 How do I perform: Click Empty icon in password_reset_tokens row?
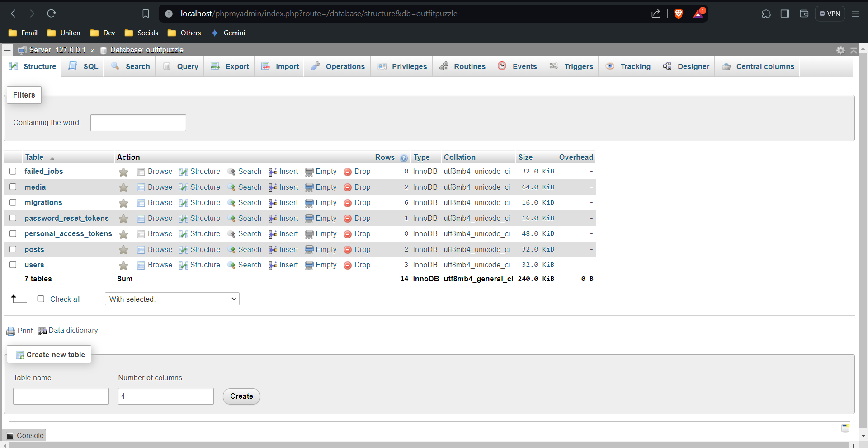click(x=309, y=219)
